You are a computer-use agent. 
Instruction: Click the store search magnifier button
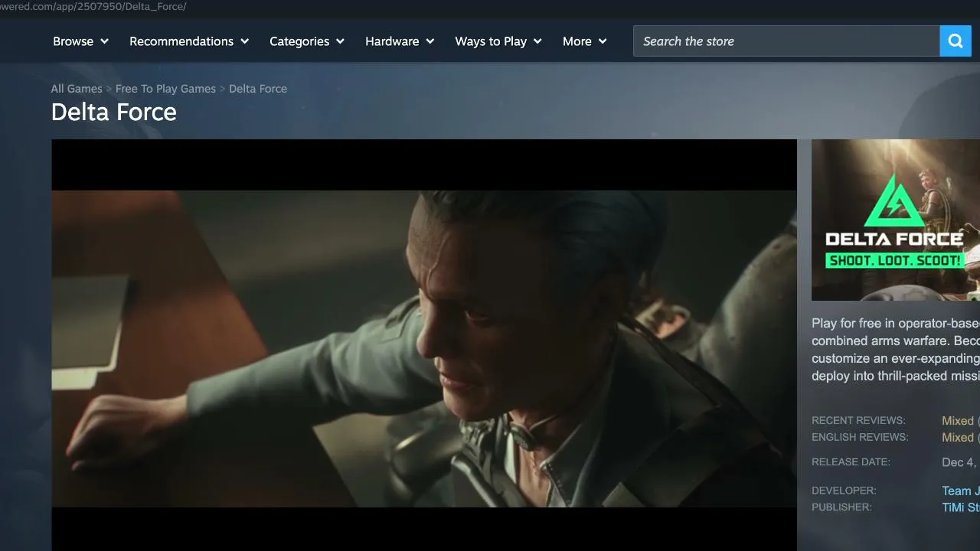pos(955,41)
